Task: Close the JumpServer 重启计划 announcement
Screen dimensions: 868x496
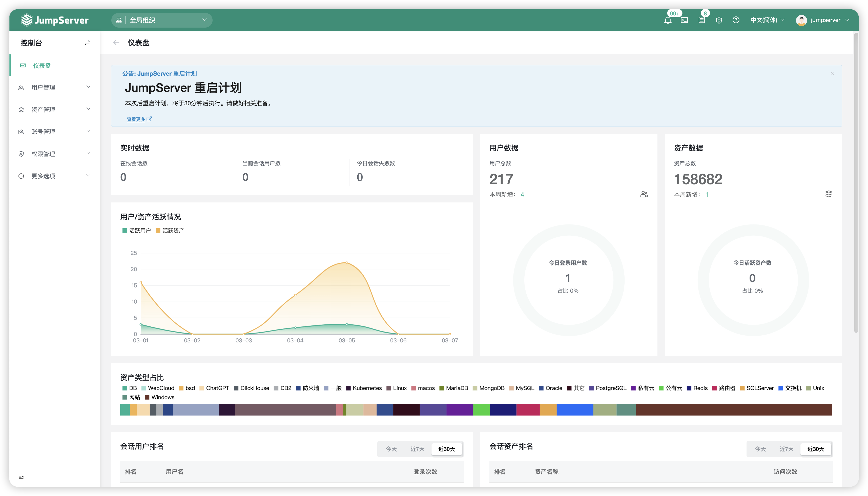Action: [832, 73]
